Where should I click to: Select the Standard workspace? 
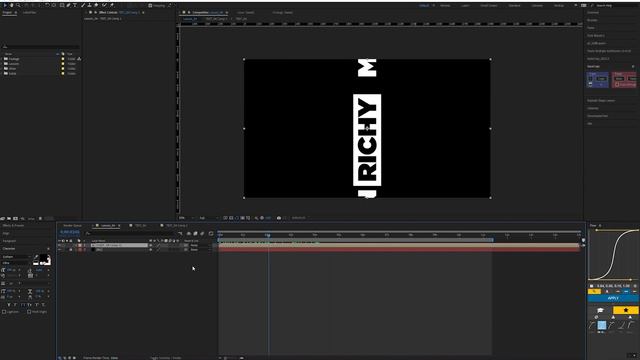point(514,6)
